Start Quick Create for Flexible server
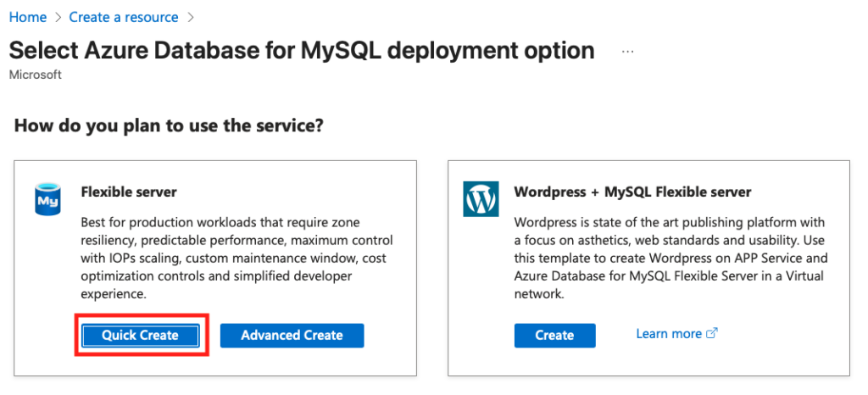Viewport: 868px width, 395px height. tap(140, 336)
